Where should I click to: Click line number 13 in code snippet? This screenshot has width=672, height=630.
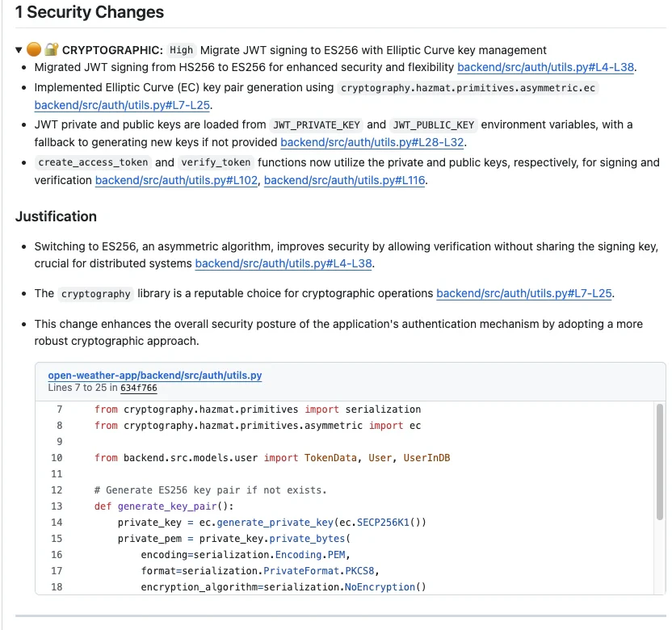57,506
